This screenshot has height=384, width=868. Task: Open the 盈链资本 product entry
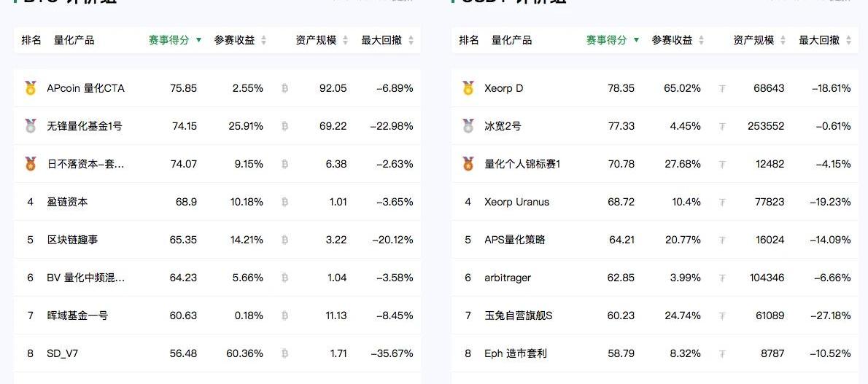(x=67, y=202)
